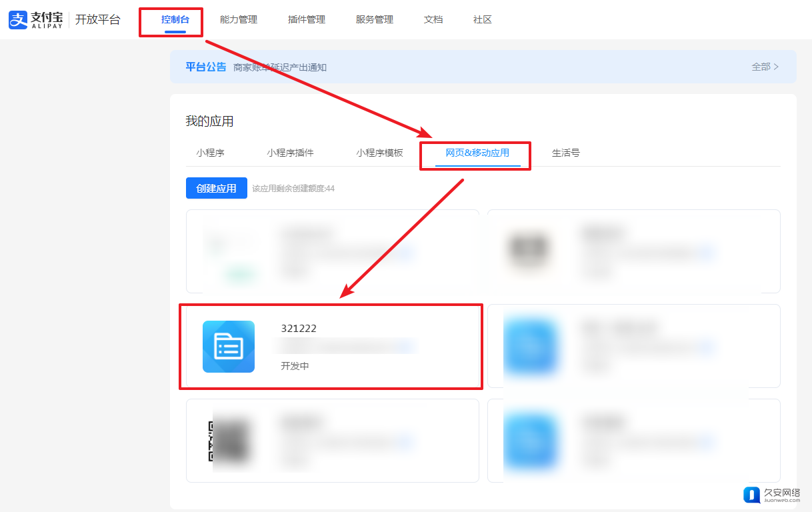Screen dimensions: 812x512
Task: Select the 网页&移动应用 tab
Action: [477, 153]
